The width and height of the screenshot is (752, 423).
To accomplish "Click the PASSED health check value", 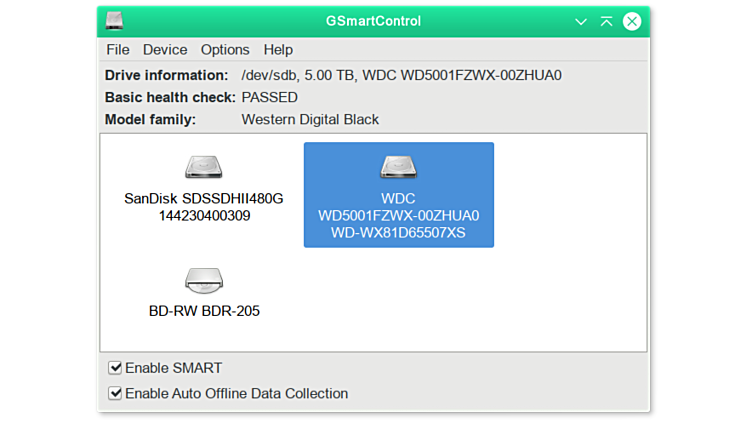I will tap(269, 97).
